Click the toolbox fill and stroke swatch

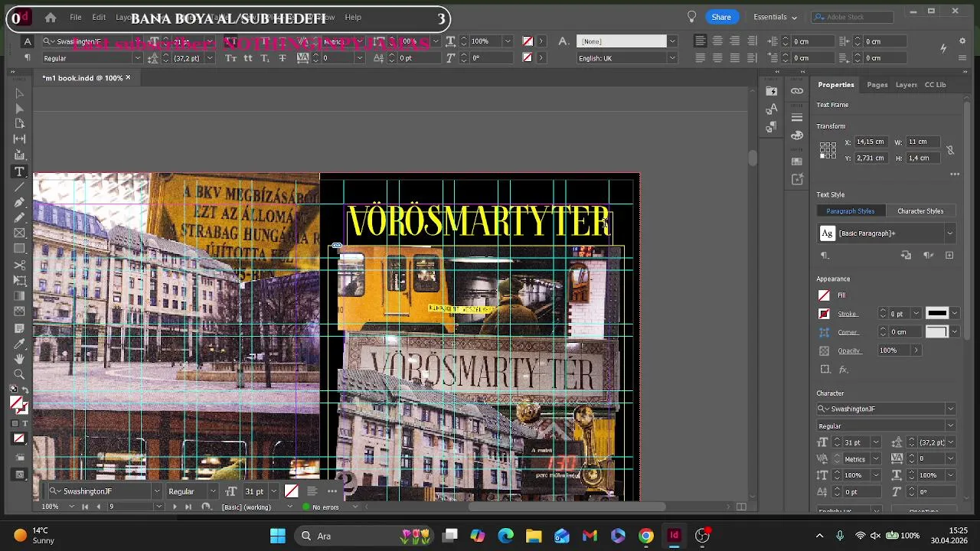18,405
